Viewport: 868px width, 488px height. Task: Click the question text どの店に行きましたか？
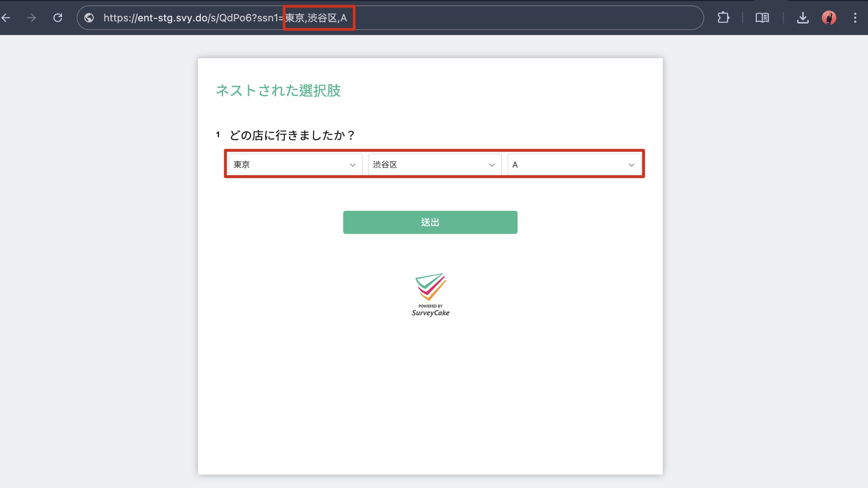(292, 135)
